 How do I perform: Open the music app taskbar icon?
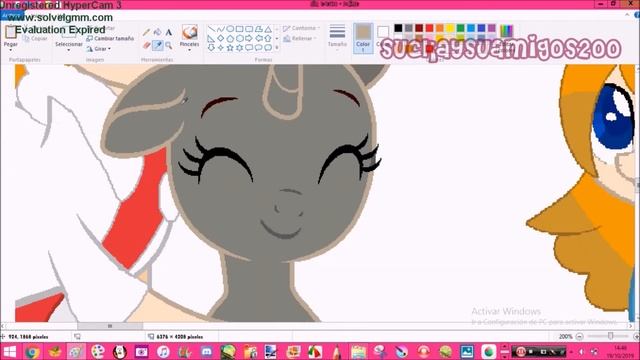(x=163, y=351)
